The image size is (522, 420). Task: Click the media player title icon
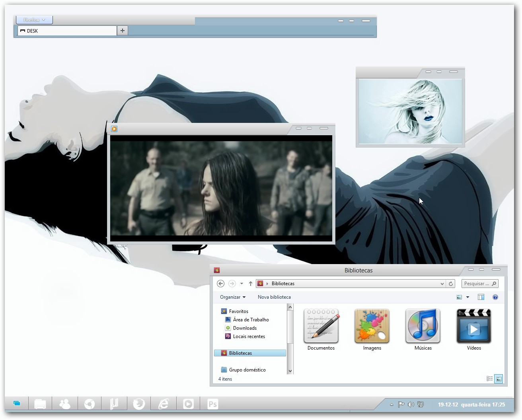pos(114,129)
